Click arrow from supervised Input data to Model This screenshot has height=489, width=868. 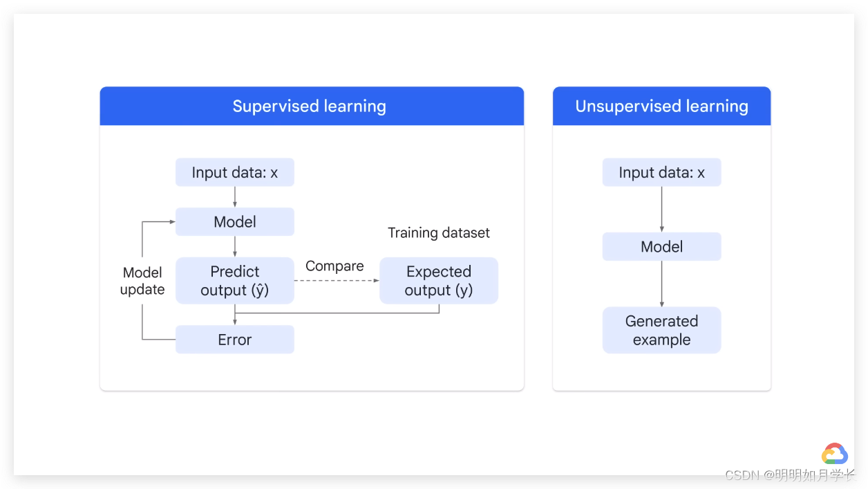[x=235, y=197]
